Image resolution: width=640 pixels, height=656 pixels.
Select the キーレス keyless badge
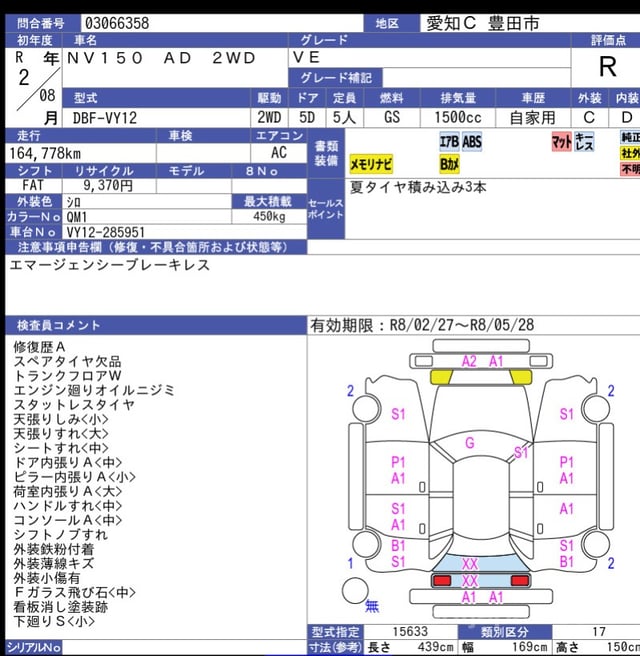click(585, 142)
